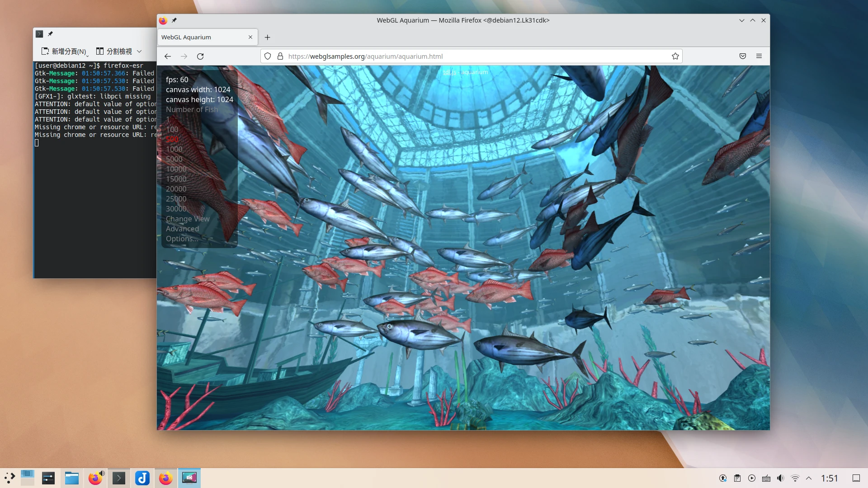This screenshot has width=868, height=488.
Task: Open Save to Pocket icon
Action: (x=742, y=56)
